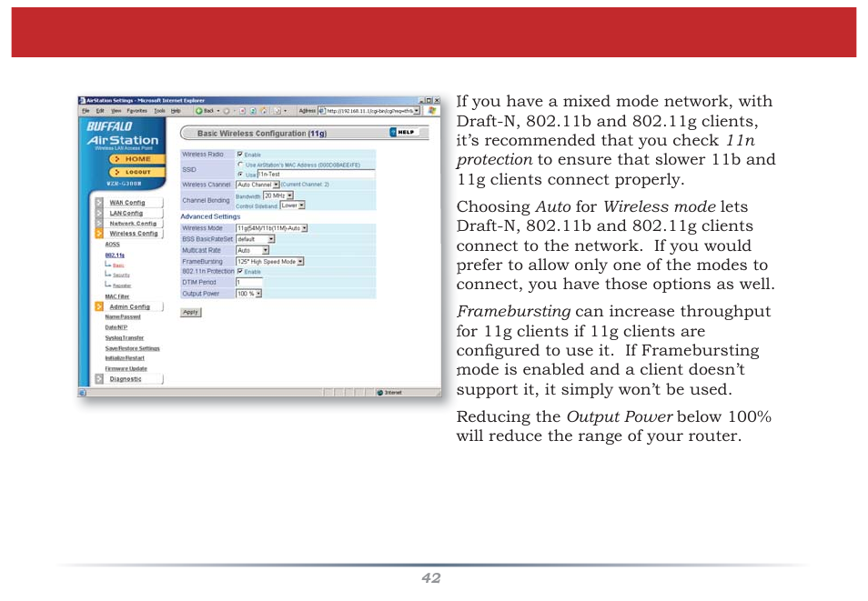The image size is (868, 601).
Task: Select Use AirStation's MAC Address radio
Action: (x=240, y=165)
